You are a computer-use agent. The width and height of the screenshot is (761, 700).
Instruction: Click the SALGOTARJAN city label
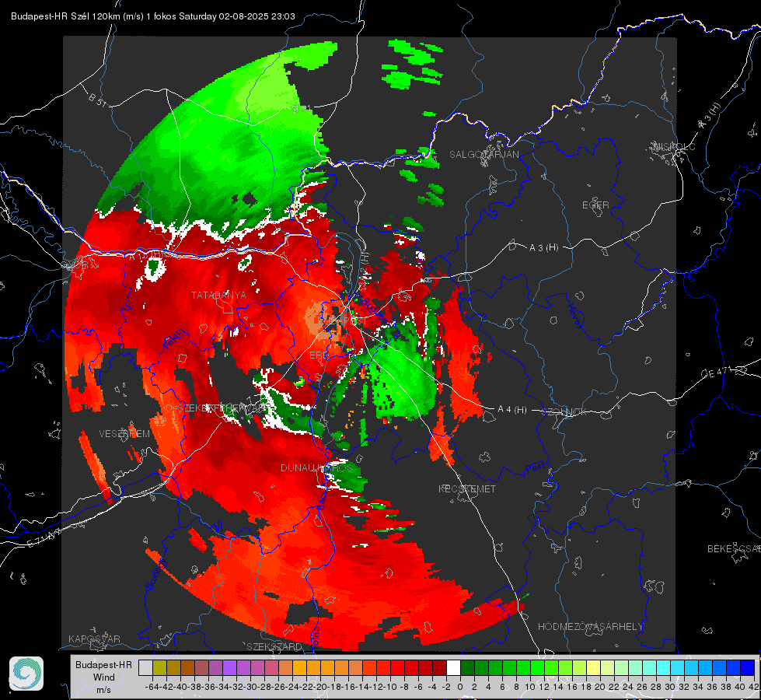click(x=483, y=155)
